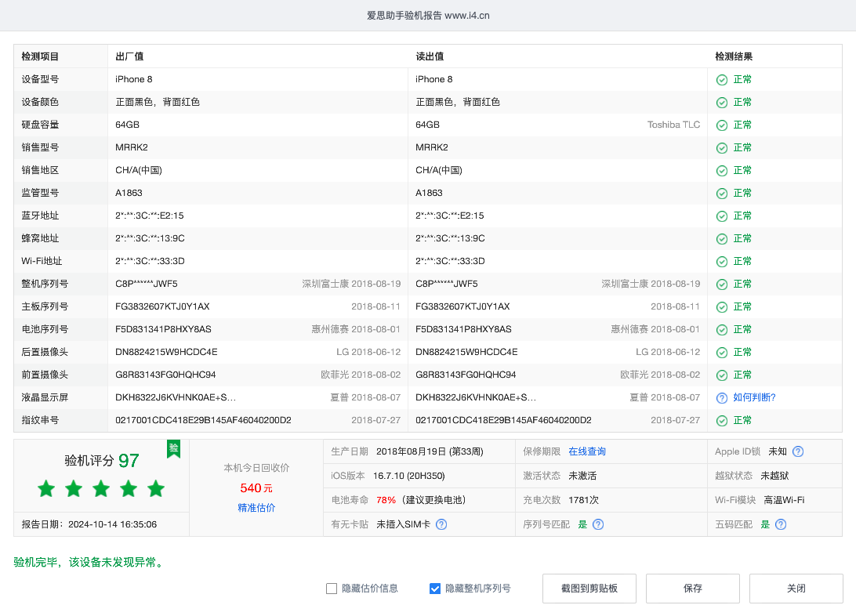Viewport: 856px width, 616px height.
Task: Click the factory 指纹串号 value
Action: 203,421
